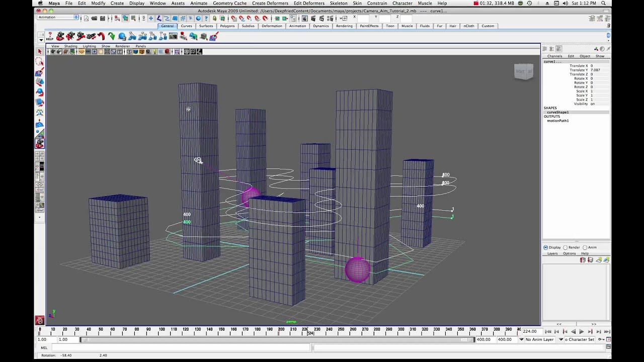The width and height of the screenshot is (644, 362).
Task: Select the Render layer radio button
Action: tap(566, 247)
